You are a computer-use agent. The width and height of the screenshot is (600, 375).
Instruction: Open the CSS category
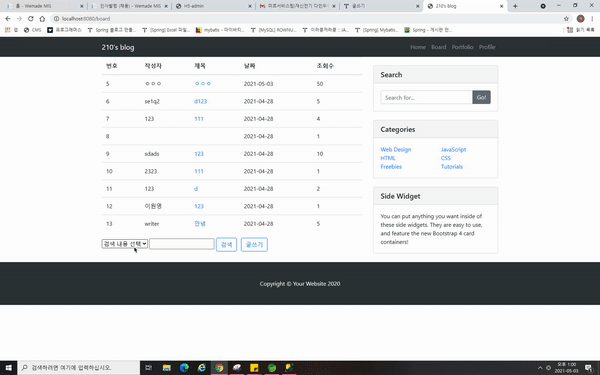[446, 158]
